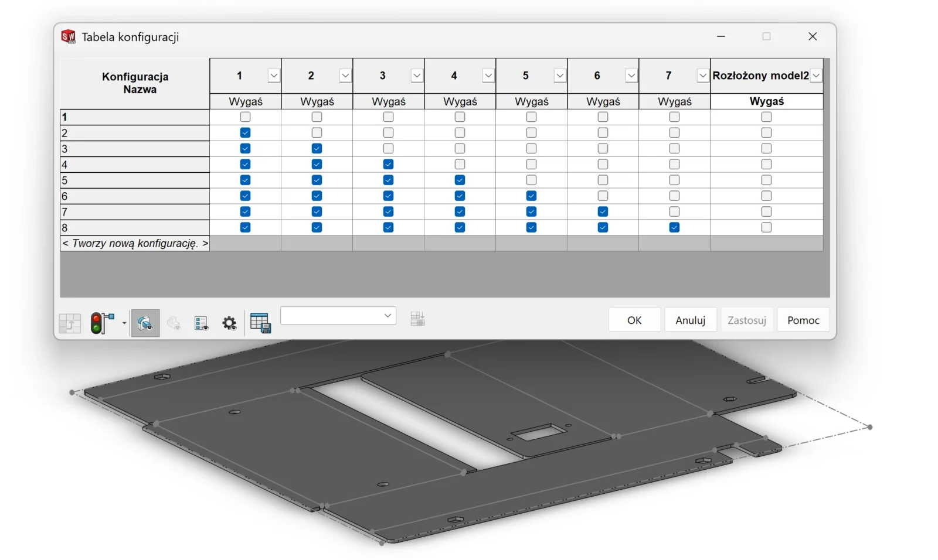
Task: Select the '< Tworzy nową konfigurację. >' row
Action: 135,243
